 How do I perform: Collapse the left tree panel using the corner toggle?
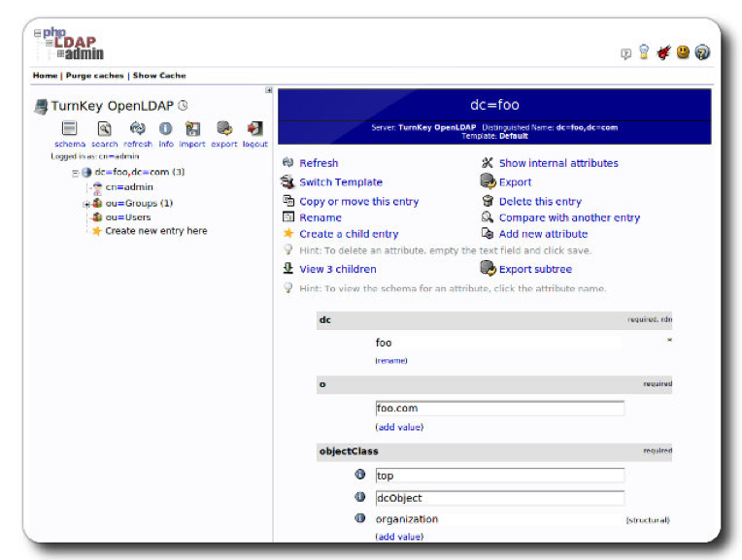[x=268, y=90]
